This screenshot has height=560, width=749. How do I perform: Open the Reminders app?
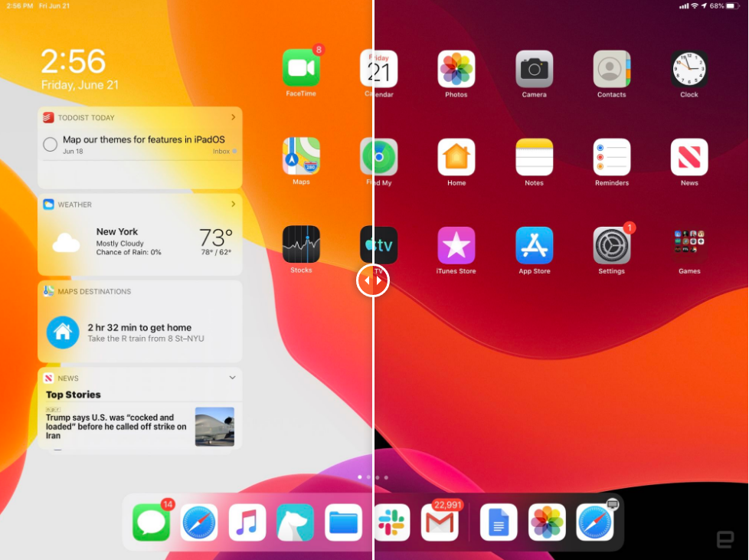[x=611, y=157]
